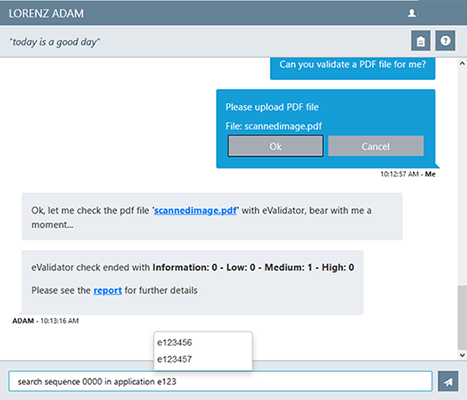Confirm PDF upload with Ok button
This screenshot has width=467, height=400.
[x=276, y=146]
